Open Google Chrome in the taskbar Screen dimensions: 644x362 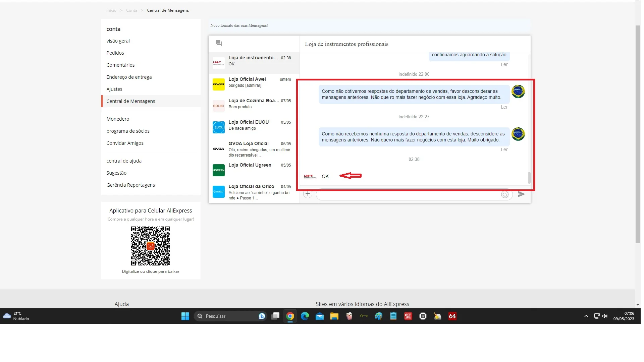[290, 316]
